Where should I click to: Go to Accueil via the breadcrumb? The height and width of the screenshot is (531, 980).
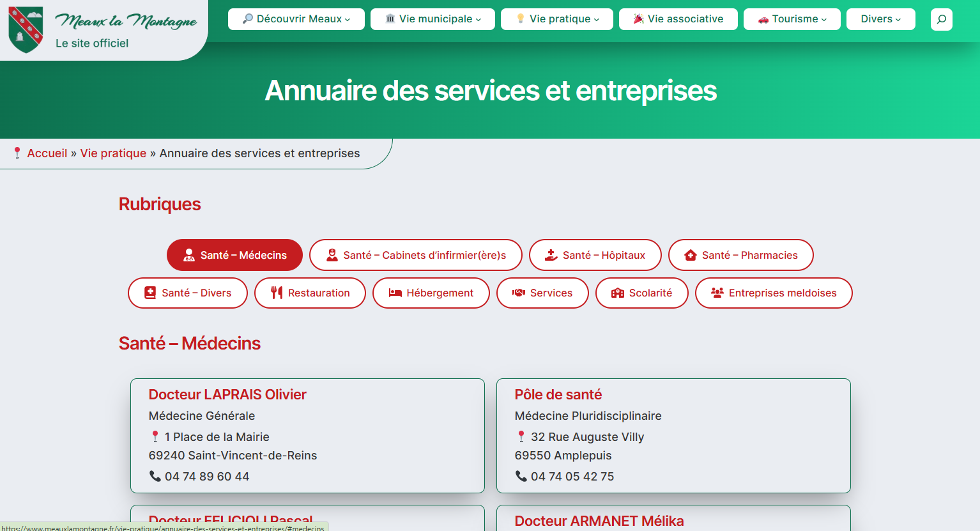click(x=47, y=153)
